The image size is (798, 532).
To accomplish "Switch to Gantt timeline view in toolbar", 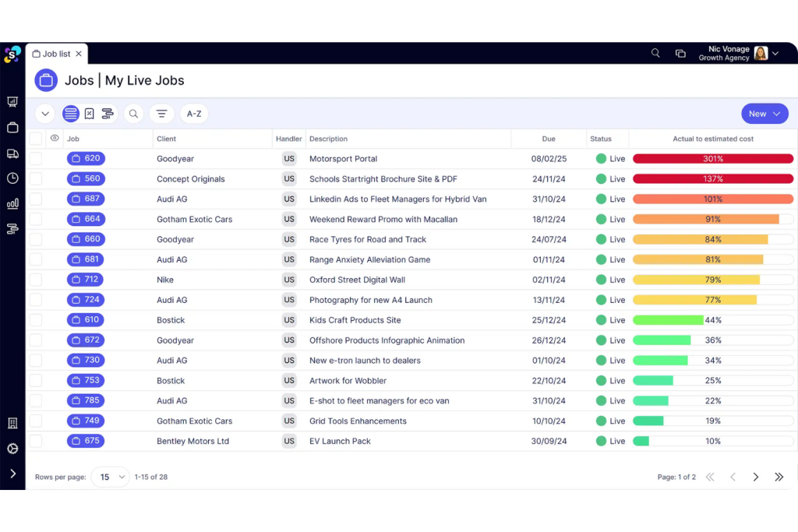I will 108,114.
